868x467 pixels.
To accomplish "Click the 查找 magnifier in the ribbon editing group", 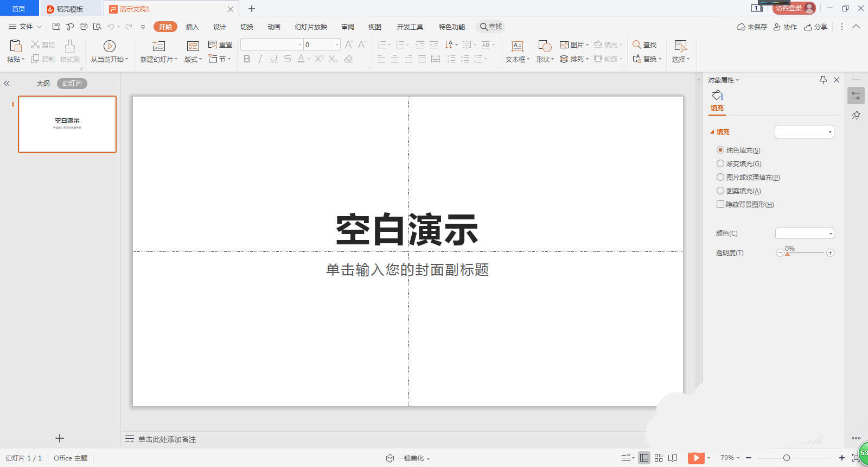I will pos(637,45).
